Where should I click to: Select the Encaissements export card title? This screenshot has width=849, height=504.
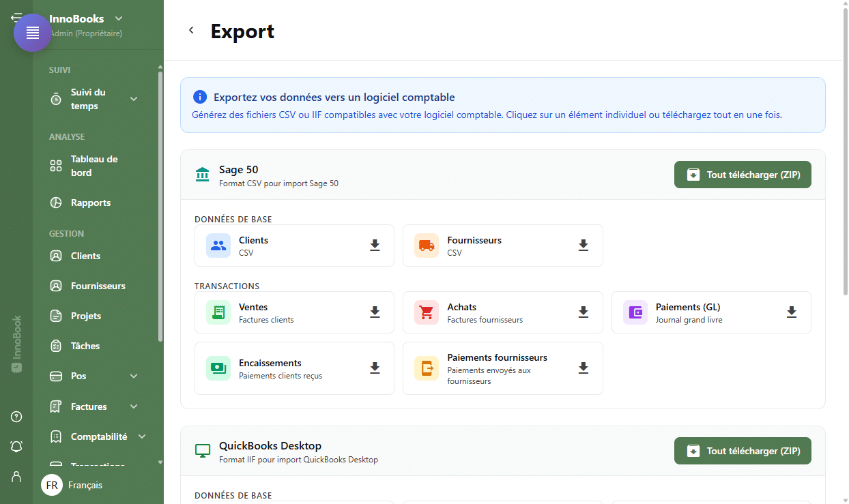coord(270,363)
